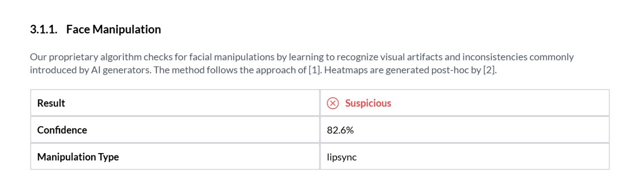
Task: Click the 82.6% confidence value
Action: coord(340,130)
